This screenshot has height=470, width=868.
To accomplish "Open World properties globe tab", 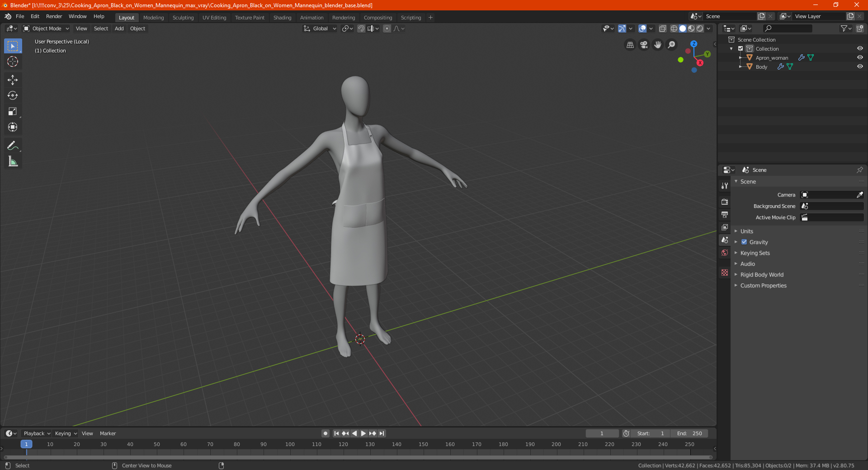I will click(725, 253).
